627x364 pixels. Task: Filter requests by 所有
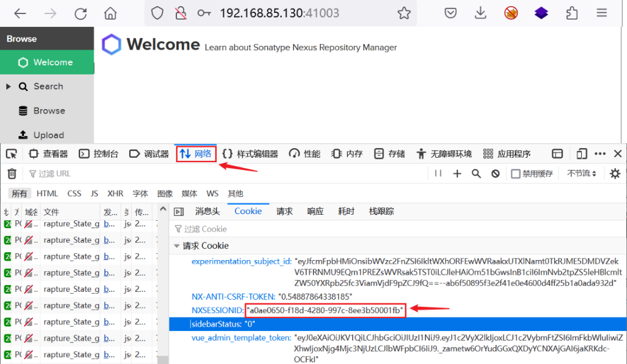coord(19,194)
